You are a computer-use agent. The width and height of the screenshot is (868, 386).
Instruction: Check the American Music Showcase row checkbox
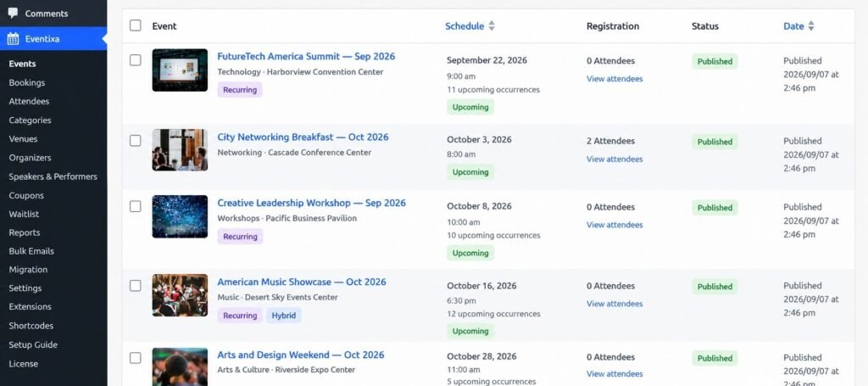(135, 285)
